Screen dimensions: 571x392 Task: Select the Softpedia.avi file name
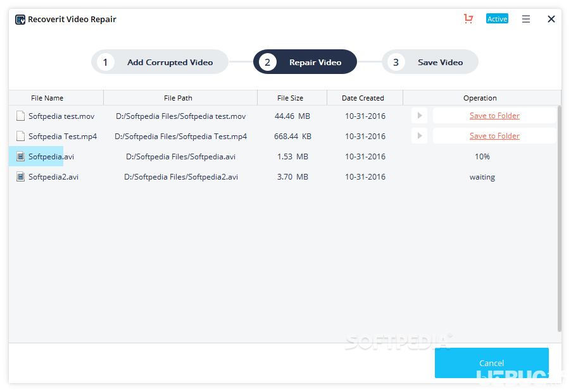click(51, 157)
